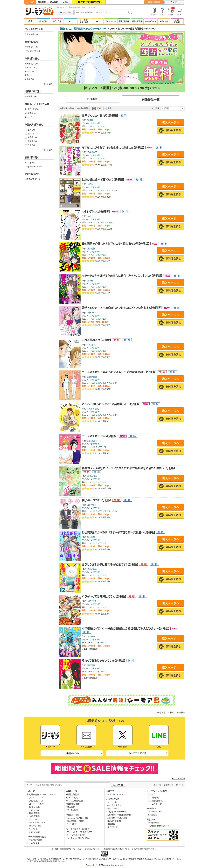Enable the 先生 (2) tag filter checkbox

pyautogui.click(x=26, y=145)
